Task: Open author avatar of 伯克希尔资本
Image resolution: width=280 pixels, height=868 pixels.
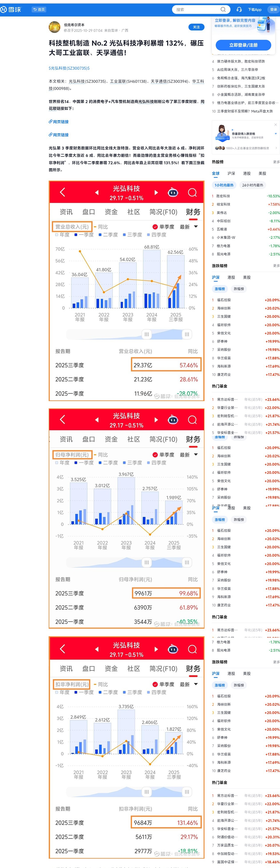Action: point(54,27)
